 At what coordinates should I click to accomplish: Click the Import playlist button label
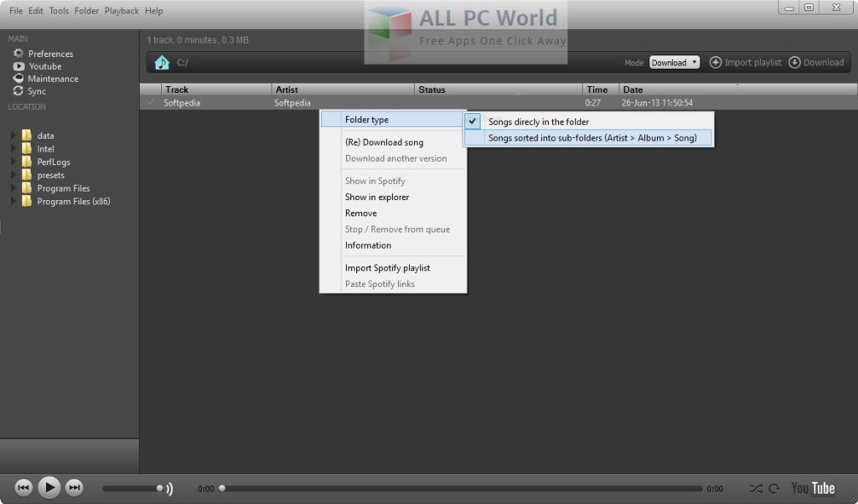pos(753,62)
